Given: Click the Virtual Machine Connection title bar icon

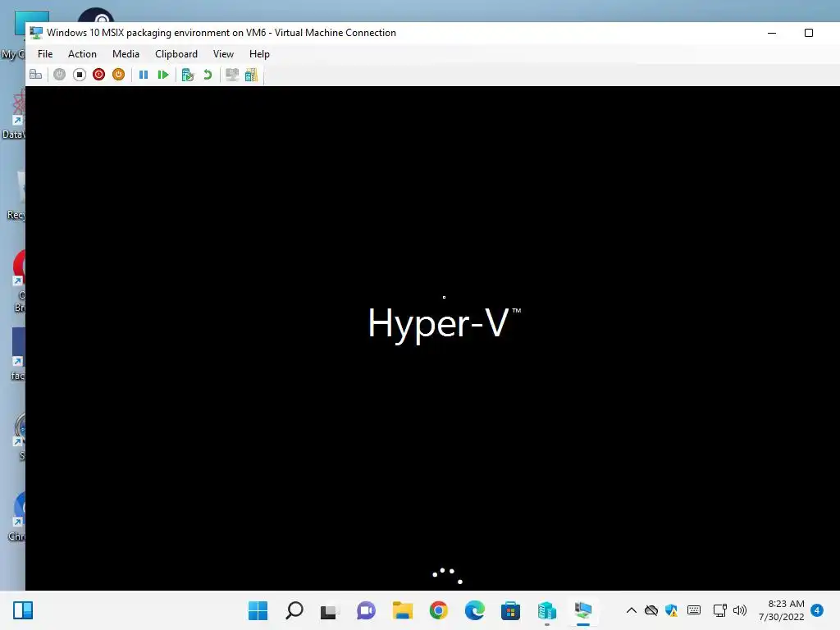Looking at the screenshot, I should point(36,33).
